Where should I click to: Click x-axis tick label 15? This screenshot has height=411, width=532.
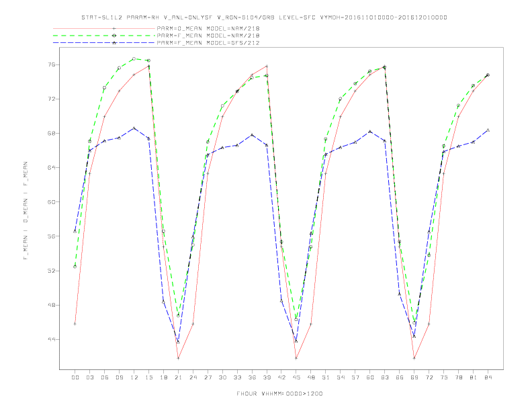tap(148, 377)
